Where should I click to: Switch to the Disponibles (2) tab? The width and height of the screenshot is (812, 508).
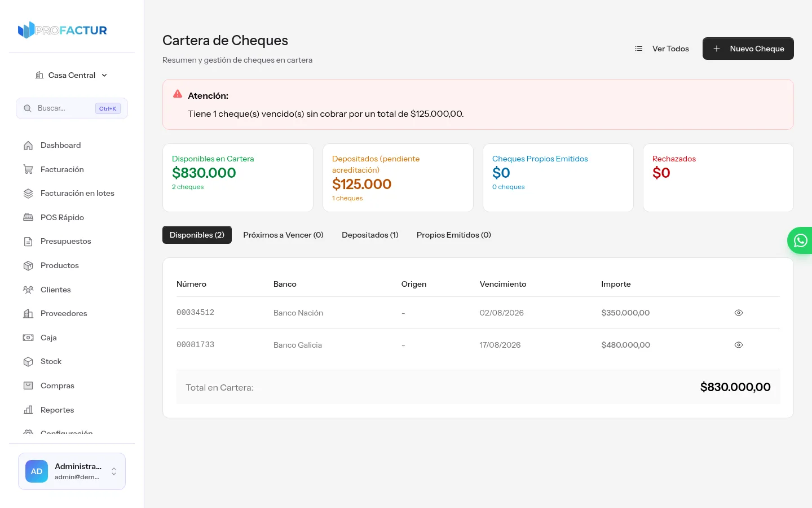197,235
